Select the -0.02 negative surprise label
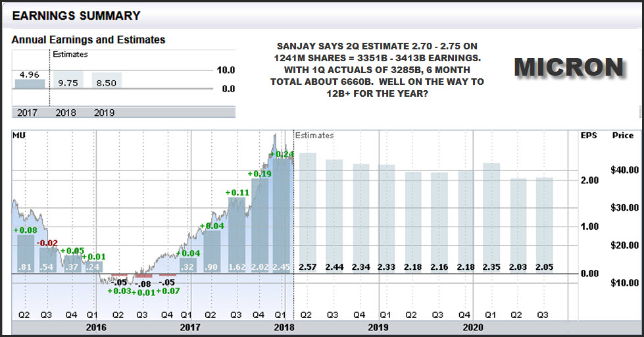Image resolution: width=644 pixels, height=337 pixels. (47, 243)
